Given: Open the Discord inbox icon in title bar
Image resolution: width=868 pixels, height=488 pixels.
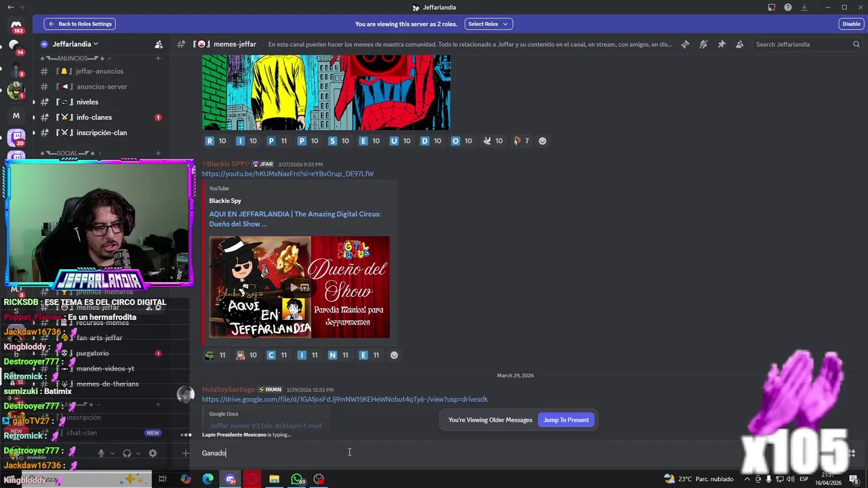Looking at the screenshot, I should pos(772,7).
